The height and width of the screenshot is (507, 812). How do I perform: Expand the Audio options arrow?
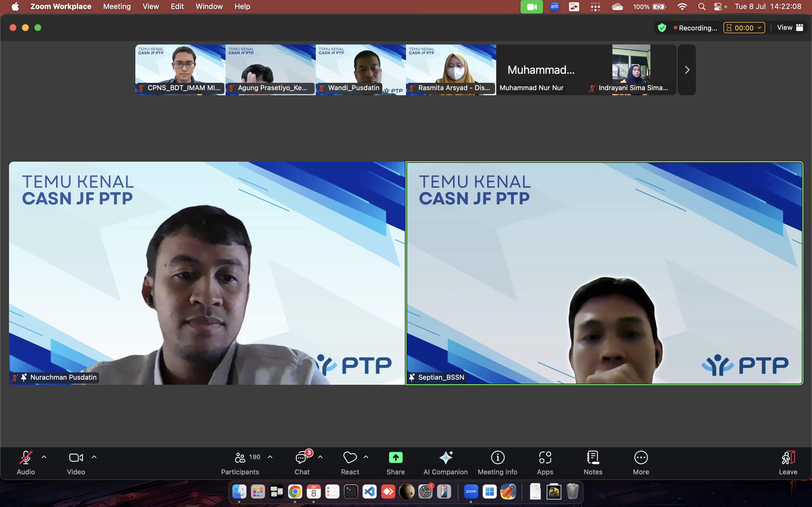click(x=44, y=457)
